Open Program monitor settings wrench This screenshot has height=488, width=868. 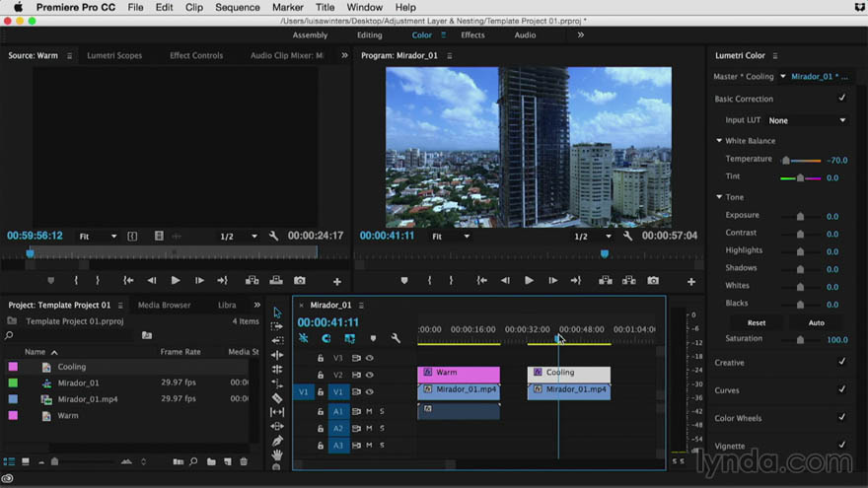click(627, 237)
